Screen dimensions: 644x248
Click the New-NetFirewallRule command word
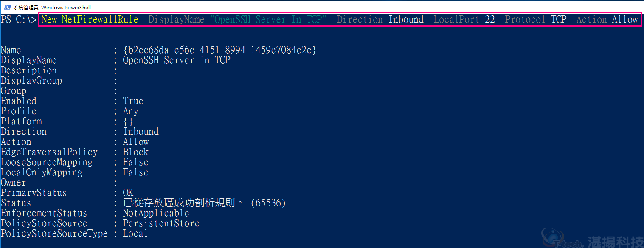[x=90, y=20]
